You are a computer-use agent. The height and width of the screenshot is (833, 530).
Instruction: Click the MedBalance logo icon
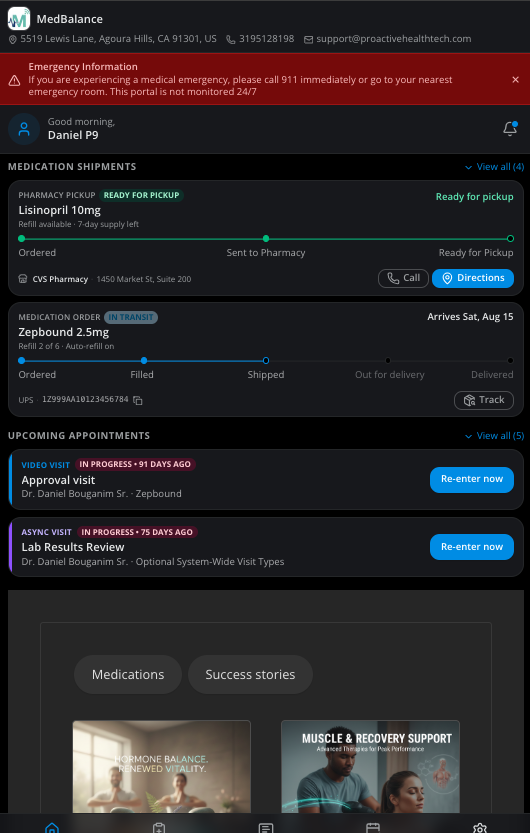tap(19, 19)
